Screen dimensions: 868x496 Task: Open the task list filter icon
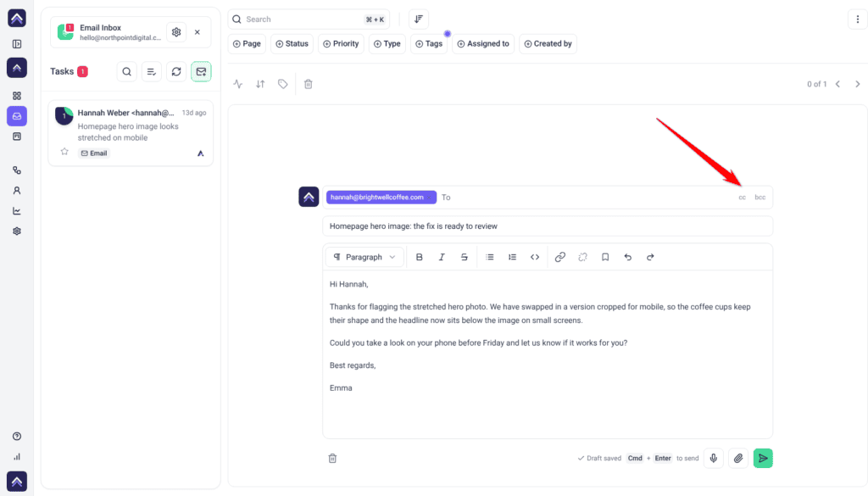[x=151, y=71]
